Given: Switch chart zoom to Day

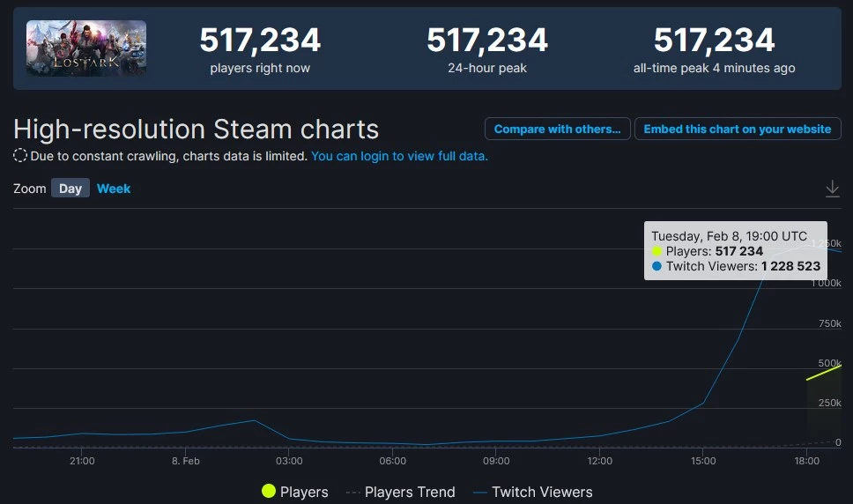Looking at the screenshot, I should tap(70, 189).
